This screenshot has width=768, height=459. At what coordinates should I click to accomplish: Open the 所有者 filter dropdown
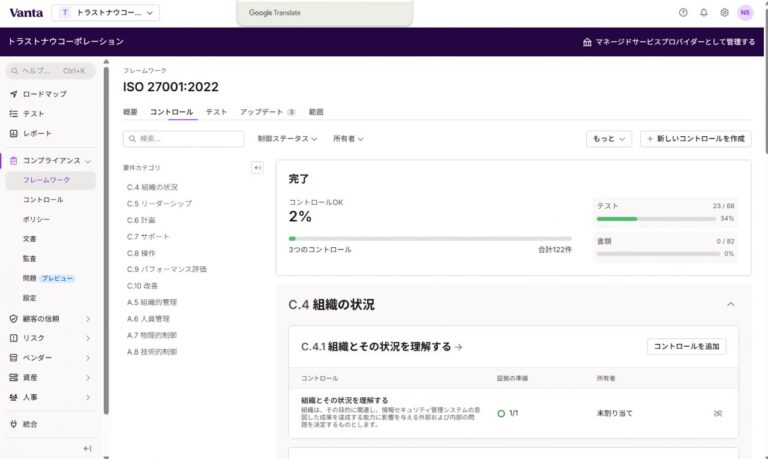point(348,139)
